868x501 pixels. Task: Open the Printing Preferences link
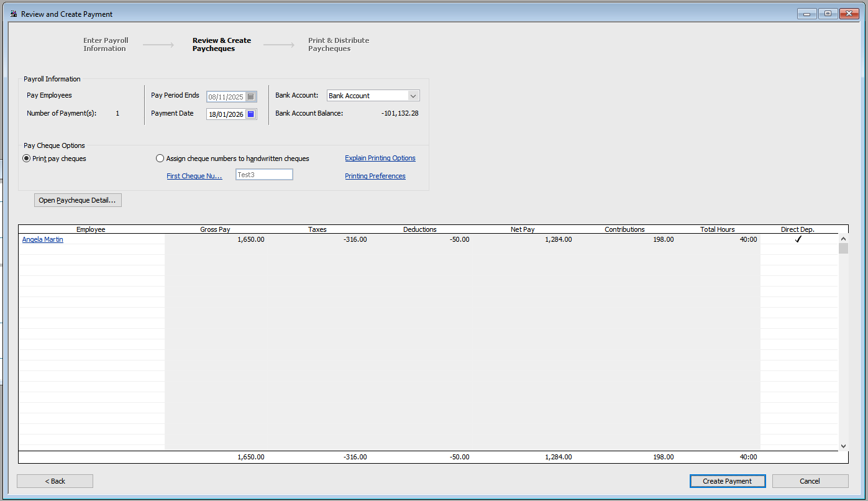coord(375,177)
